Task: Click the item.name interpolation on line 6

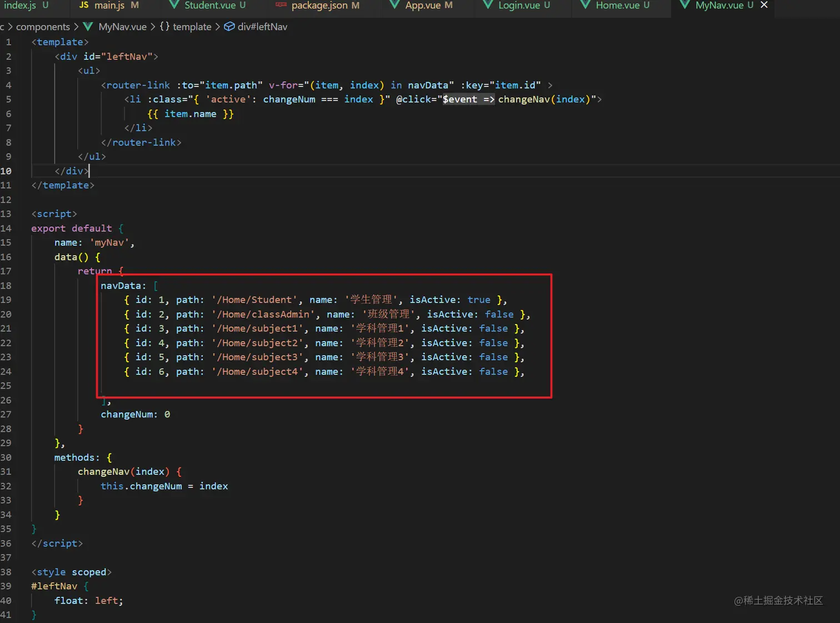Action: pyautogui.click(x=191, y=114)
